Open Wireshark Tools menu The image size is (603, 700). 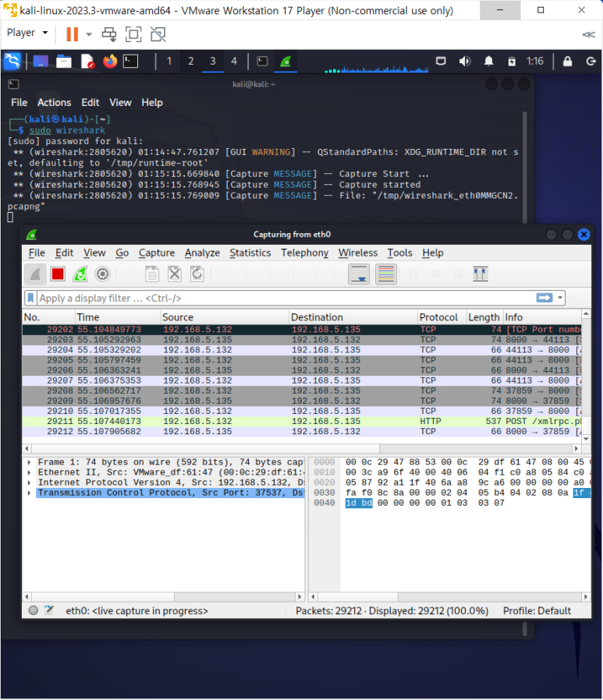pos(399,253)
